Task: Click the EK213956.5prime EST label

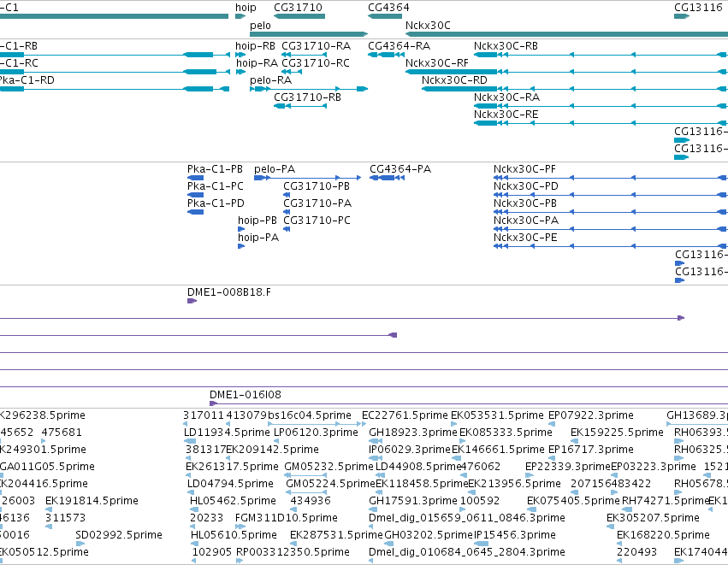Action: pyautogui.click(x=514, y=485)
